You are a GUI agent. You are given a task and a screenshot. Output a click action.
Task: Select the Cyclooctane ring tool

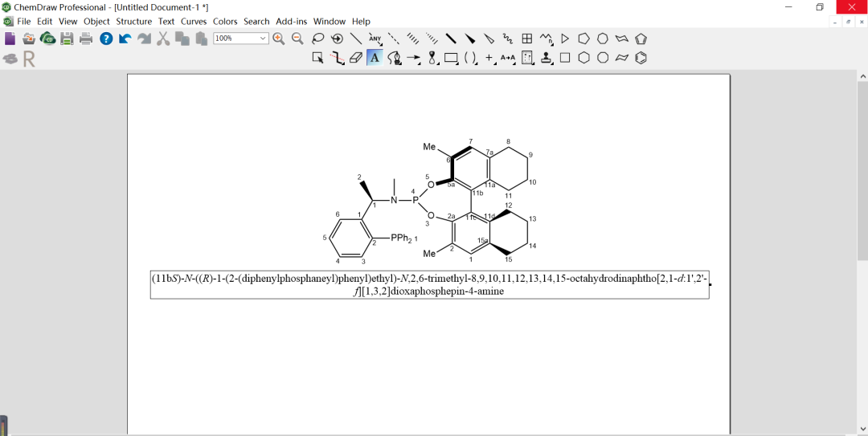[x=603, y=58]
